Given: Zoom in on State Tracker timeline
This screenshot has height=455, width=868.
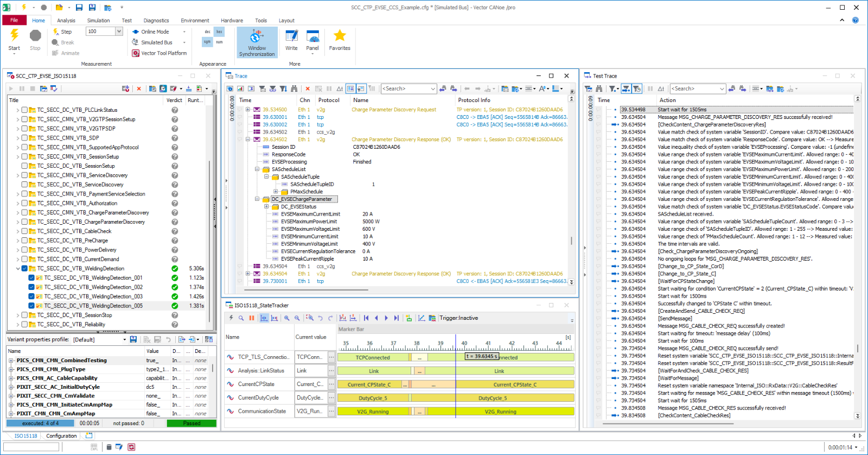Looking at the screenshot, I should point(286,318).
